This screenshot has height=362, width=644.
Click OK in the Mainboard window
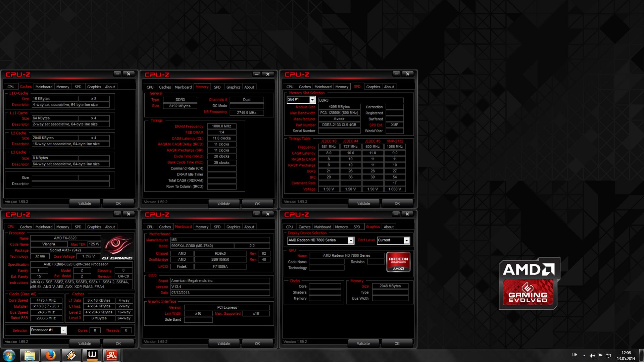click(257, 344)
